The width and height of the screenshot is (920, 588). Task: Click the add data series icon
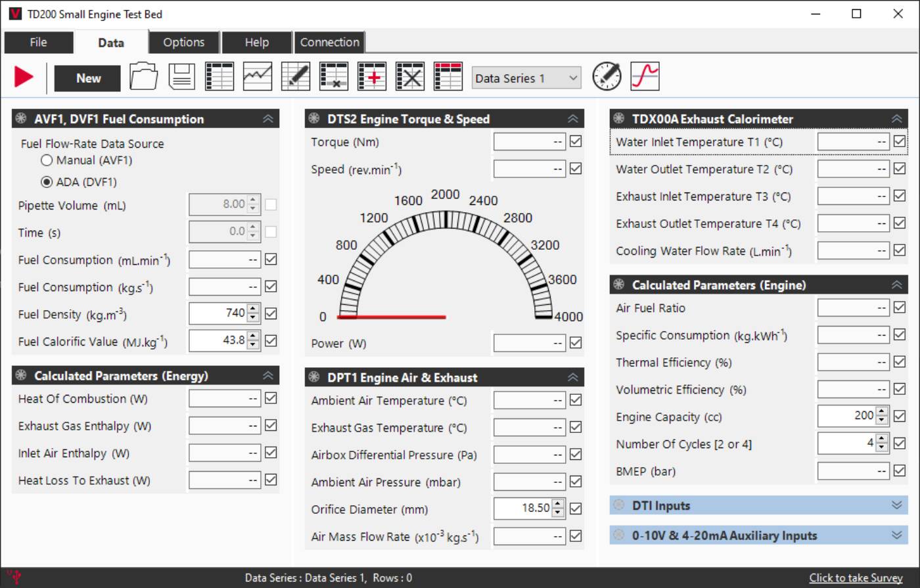[371, 76]
